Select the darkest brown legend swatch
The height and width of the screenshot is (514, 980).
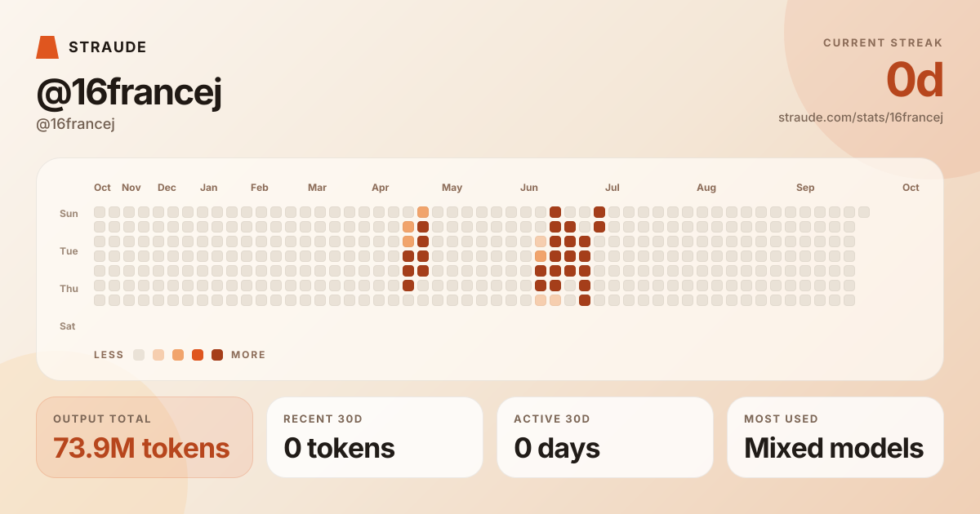[217, 355]
